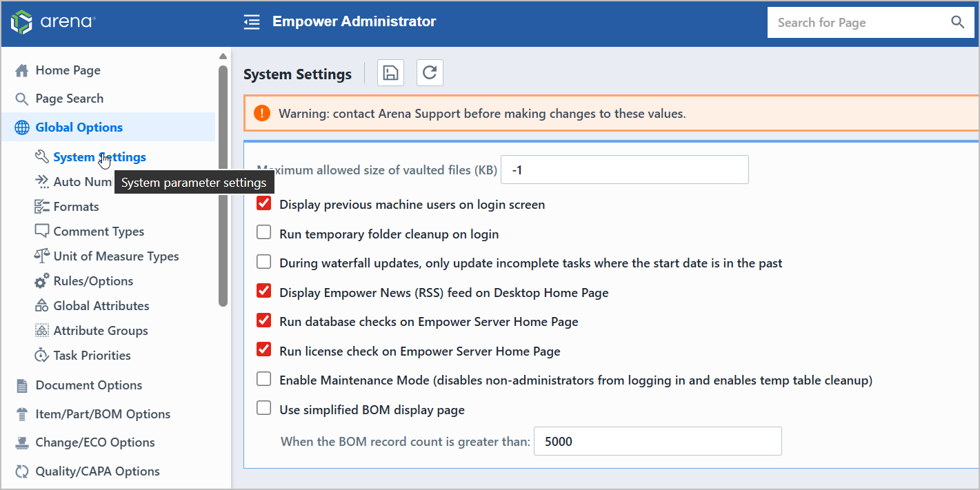The height and width of the screenshot is (490, 980).
Task: Open Home Page from the sidebar
Action: [x=68, y=70]
